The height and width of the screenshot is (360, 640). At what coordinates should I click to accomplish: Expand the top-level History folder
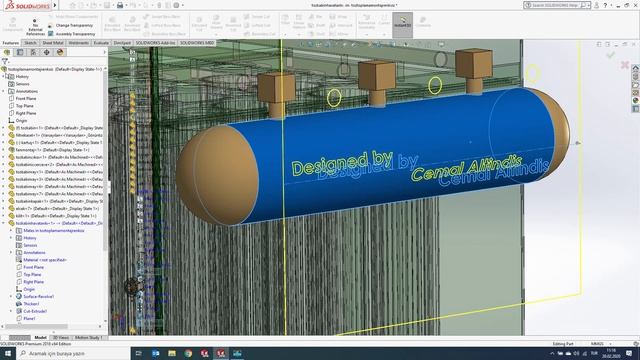click(x=4, y=76)
